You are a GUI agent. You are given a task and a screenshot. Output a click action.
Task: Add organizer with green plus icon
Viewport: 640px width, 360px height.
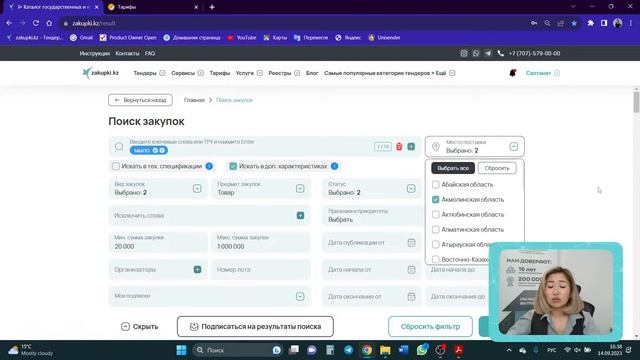198,269
